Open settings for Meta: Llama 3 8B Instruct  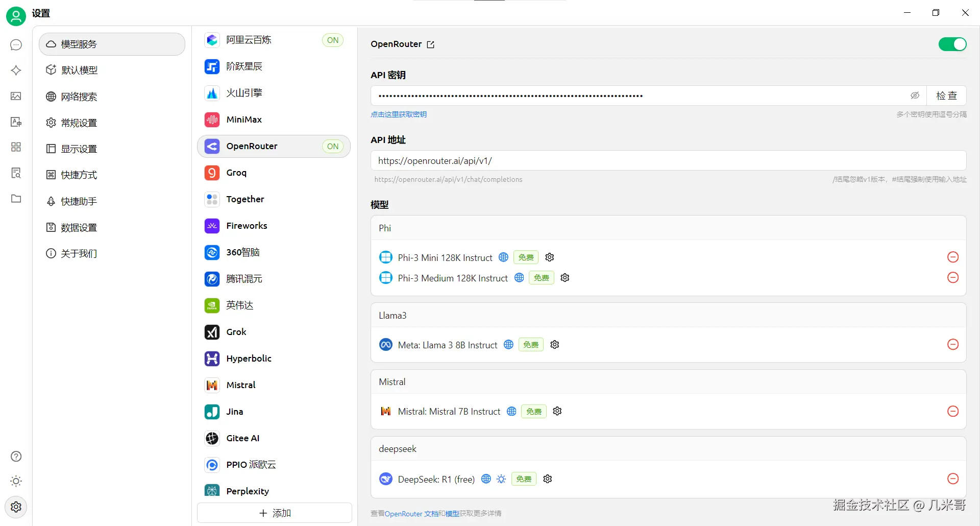[555, 345]
